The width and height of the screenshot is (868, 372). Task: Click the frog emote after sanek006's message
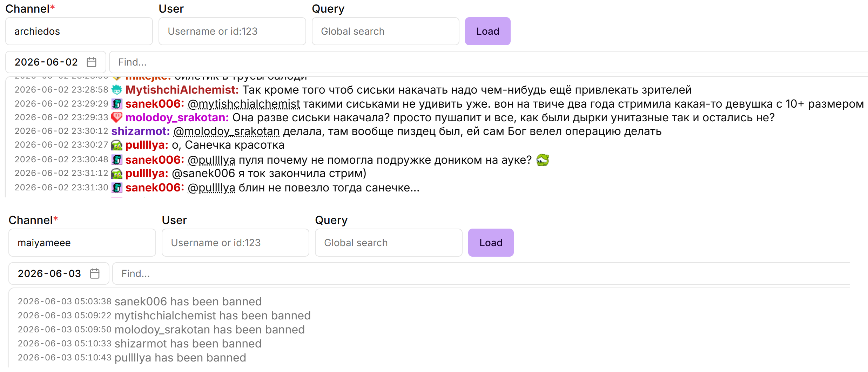tap(543, 160)
